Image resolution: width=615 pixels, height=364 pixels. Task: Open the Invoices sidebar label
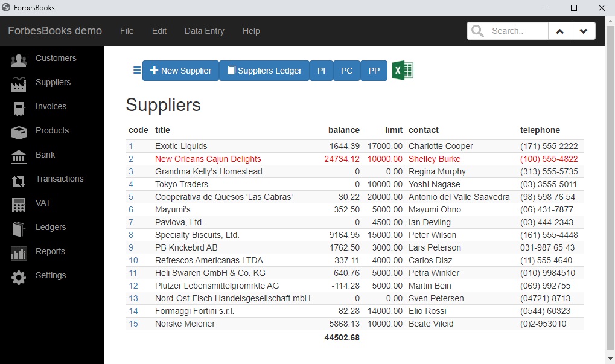coord(51,106)
